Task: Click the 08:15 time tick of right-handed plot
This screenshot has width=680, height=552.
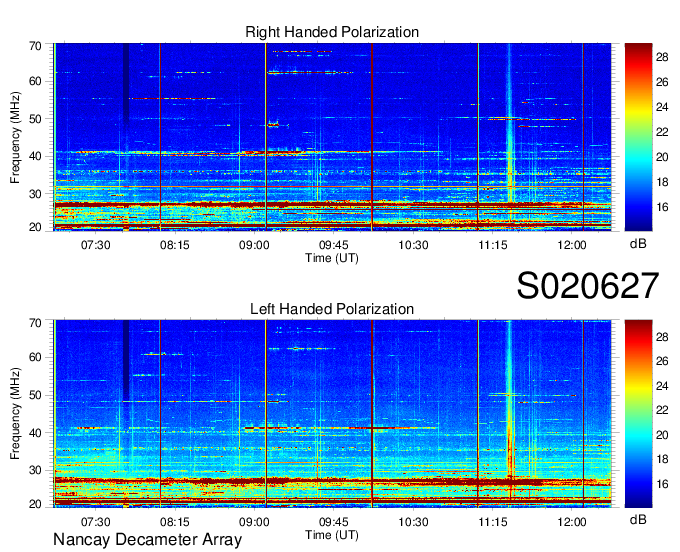Action: [175, 245]
